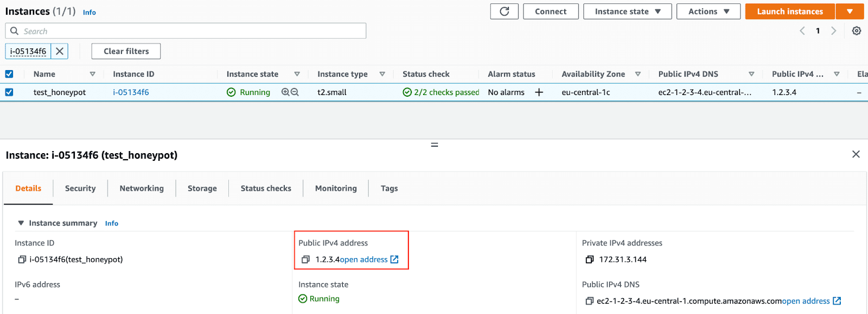Toggle select-all instances checkbox

(9, 74)
